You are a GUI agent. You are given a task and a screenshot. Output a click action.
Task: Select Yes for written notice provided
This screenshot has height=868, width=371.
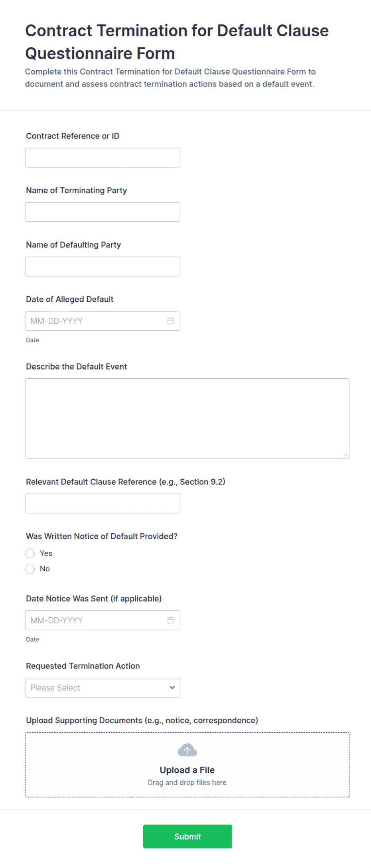30,553
